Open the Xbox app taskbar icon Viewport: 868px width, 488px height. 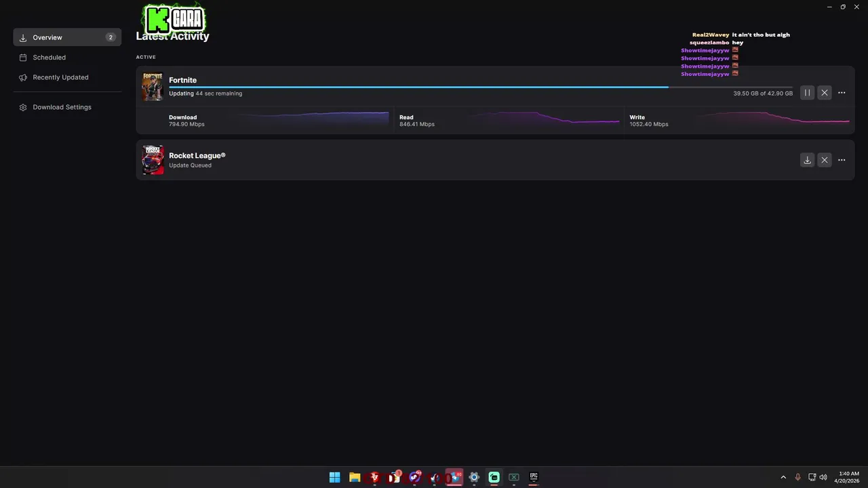coord(514,477)
